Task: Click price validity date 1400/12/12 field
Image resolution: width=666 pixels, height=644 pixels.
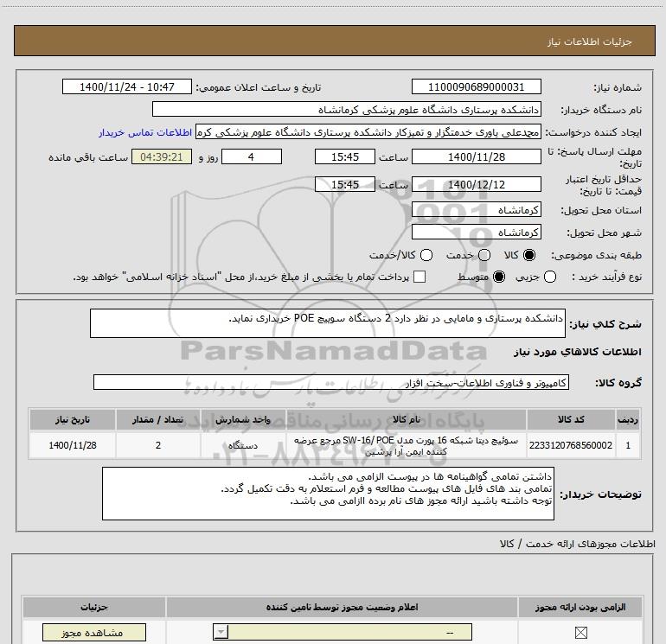Action: point(476,184)
